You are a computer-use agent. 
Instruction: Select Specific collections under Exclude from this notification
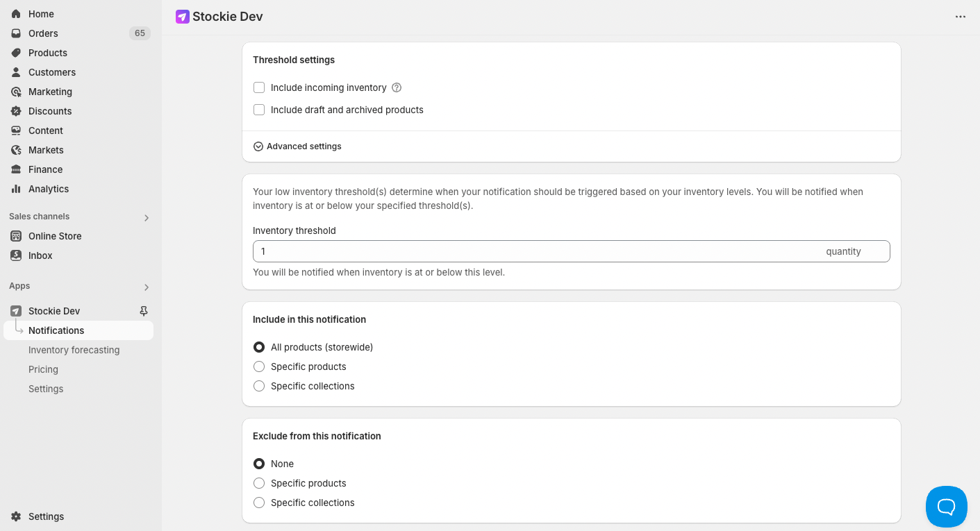click(x=259, y=503)
